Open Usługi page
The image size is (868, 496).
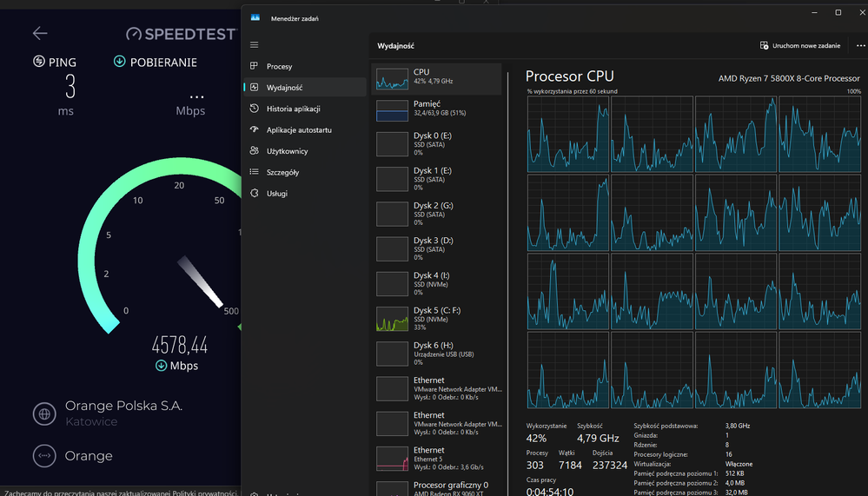point(305,193)
